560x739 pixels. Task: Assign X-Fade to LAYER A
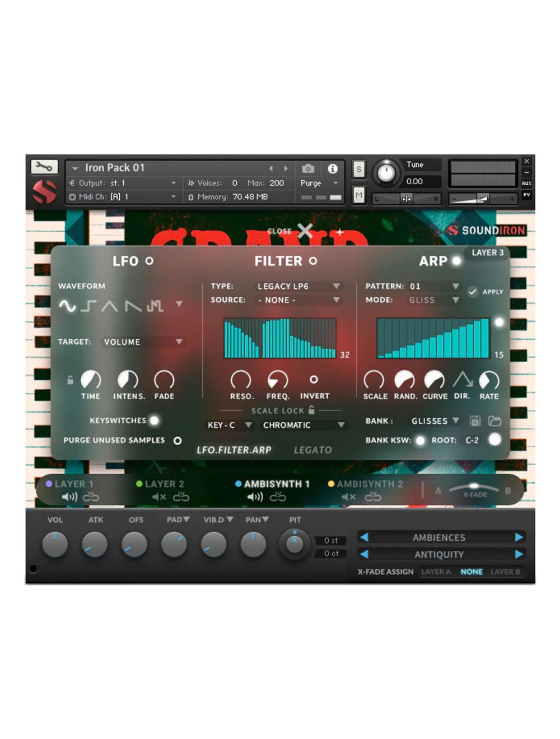point(437,572)
